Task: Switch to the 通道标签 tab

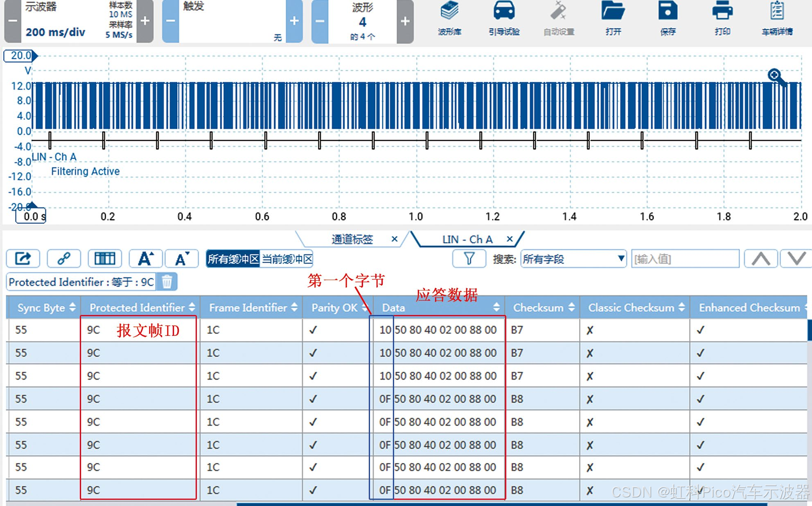Action: pos(352,239)
